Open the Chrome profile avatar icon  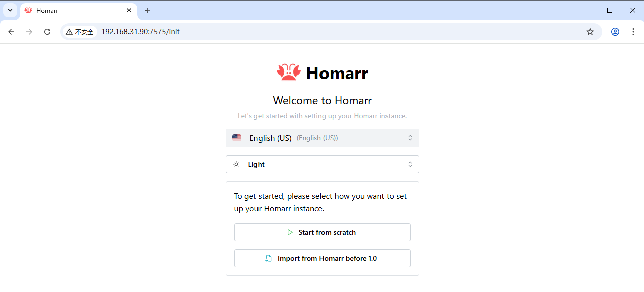pyautogui.click(x=615, y=32)
